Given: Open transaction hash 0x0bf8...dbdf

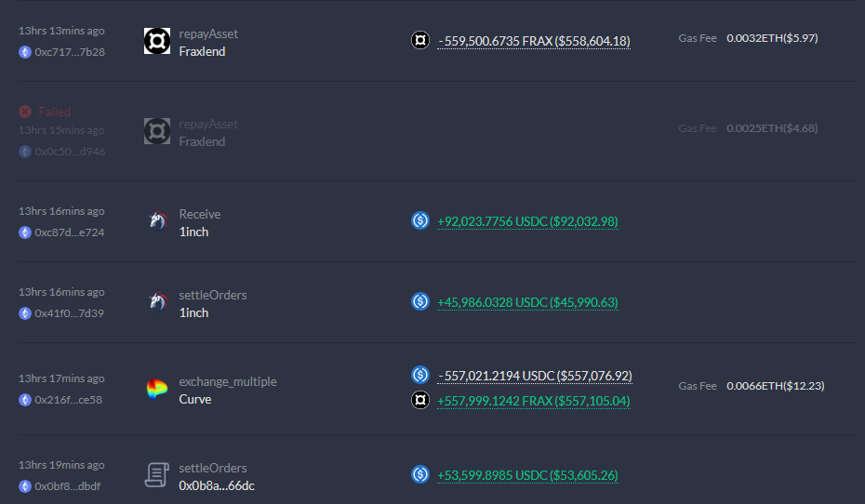Looking at the screenshot, I should (68, 486).
